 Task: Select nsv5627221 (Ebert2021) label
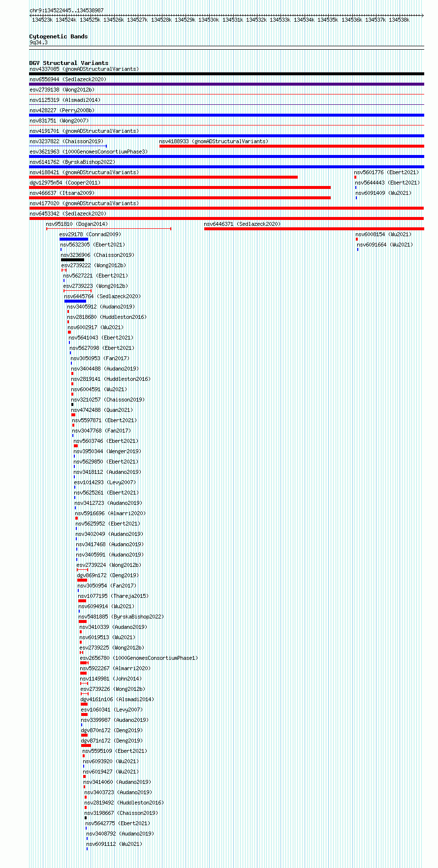pos(96,276)
